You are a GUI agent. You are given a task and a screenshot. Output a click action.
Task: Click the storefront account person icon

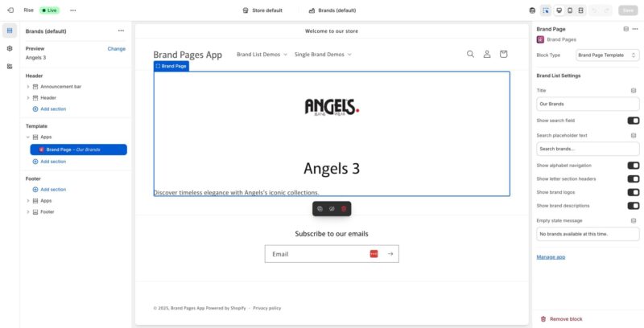tap(487, 54)
